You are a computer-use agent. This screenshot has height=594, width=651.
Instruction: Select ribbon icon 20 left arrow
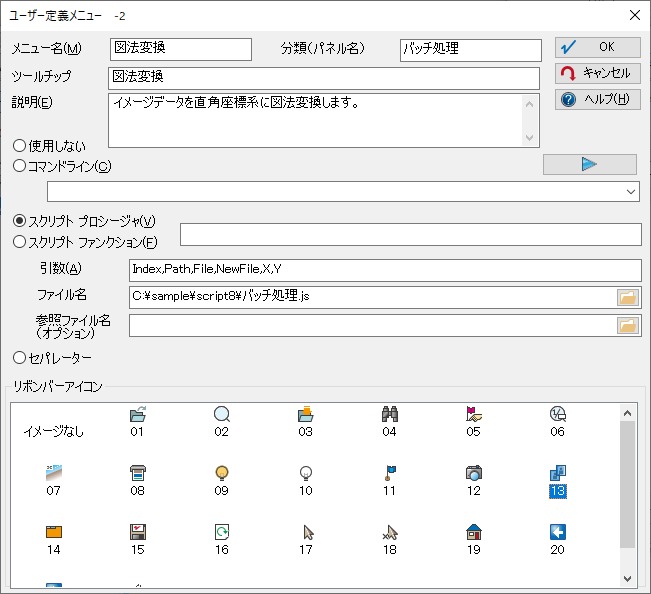pyautogui.click(x=558, y=540)
